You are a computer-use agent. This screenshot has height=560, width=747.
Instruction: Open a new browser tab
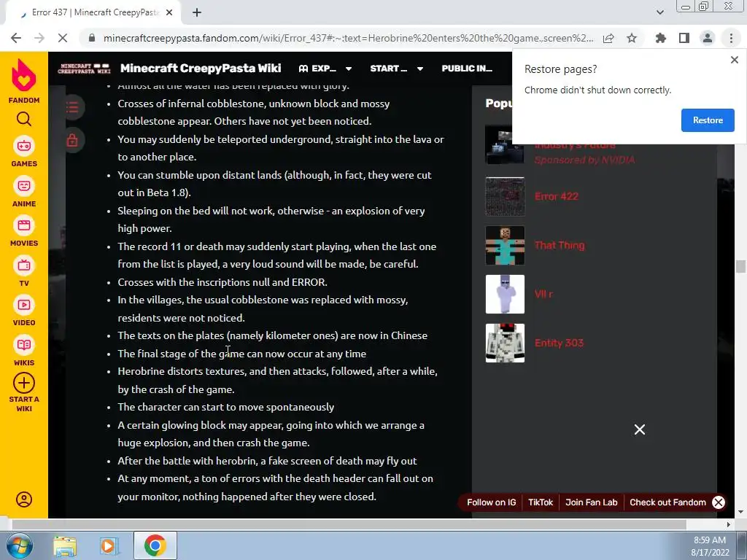tap(197, 13)
